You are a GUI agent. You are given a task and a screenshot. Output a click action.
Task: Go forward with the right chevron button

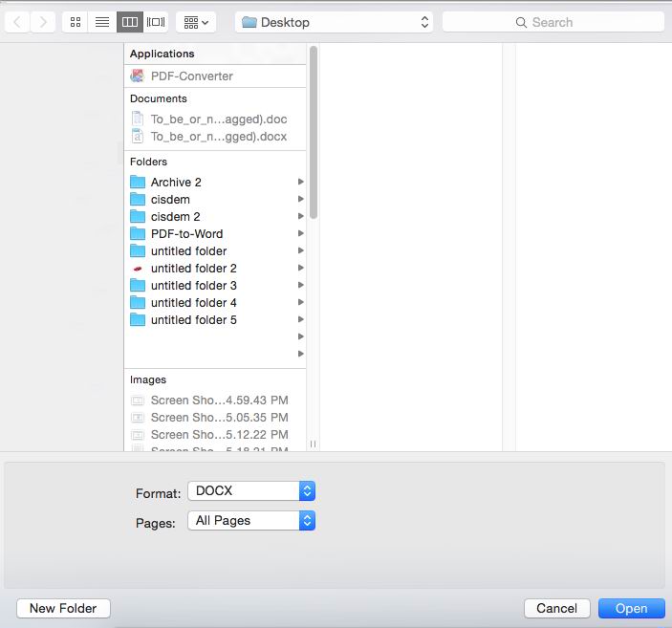[43, 22]
